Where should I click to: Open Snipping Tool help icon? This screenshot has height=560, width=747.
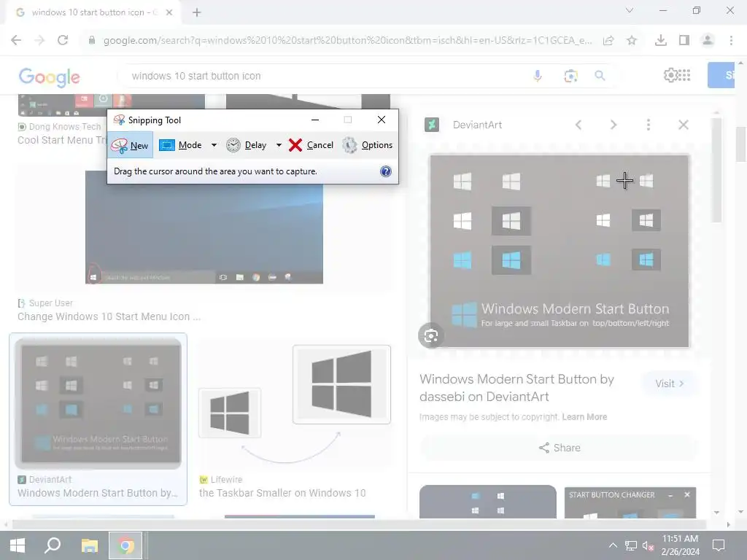point(386,171)
